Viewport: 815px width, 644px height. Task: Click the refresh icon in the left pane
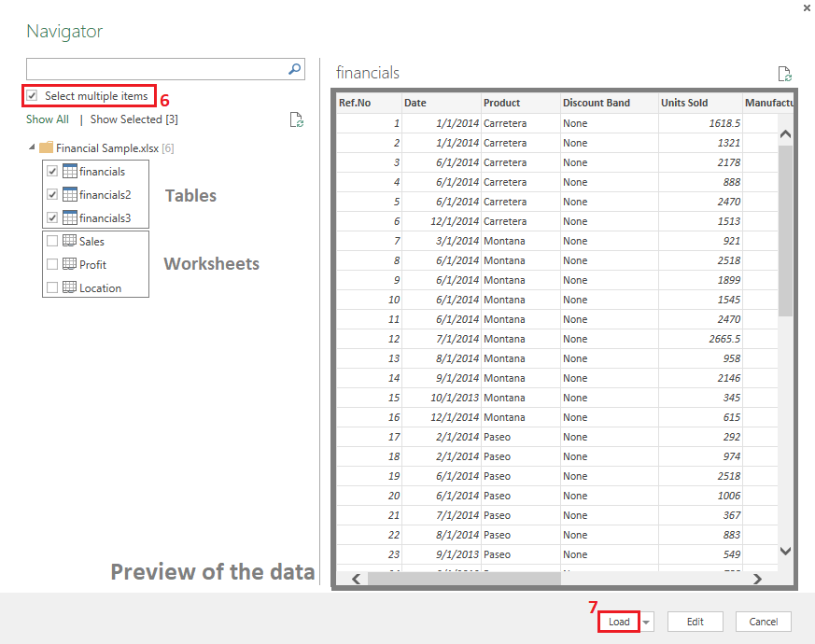pyautogui.click(x=296, y=119)
